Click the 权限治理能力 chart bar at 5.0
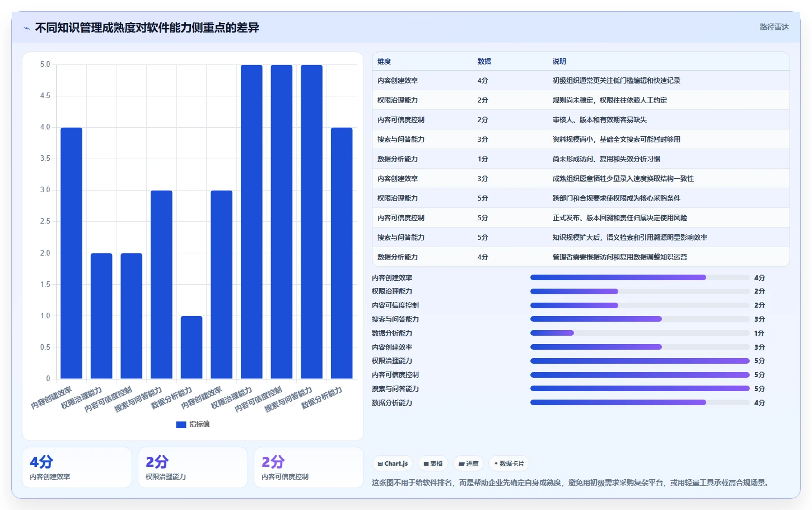812x510 pixels. [251, 222]
